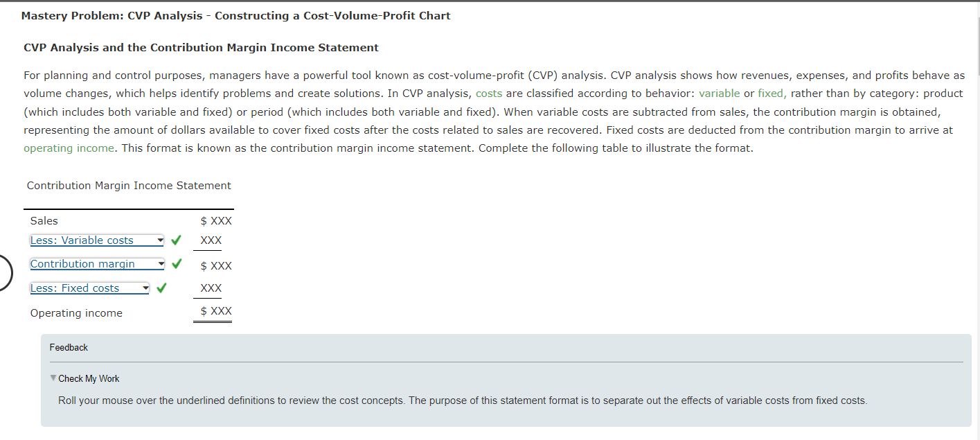Open the "Less: Fixed costs" dropdown
The height and width of the screenshot is (440, 980).
(88, 288)
